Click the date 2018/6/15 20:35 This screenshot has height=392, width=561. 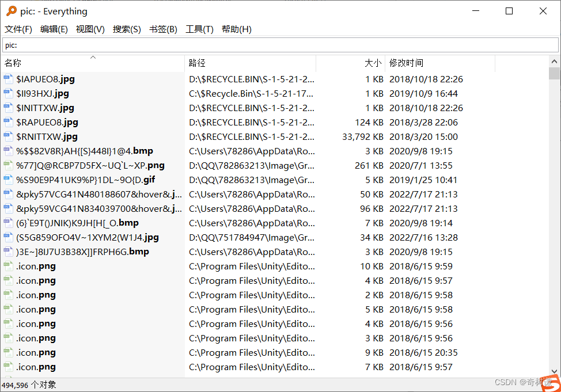(x=423, y=352)
